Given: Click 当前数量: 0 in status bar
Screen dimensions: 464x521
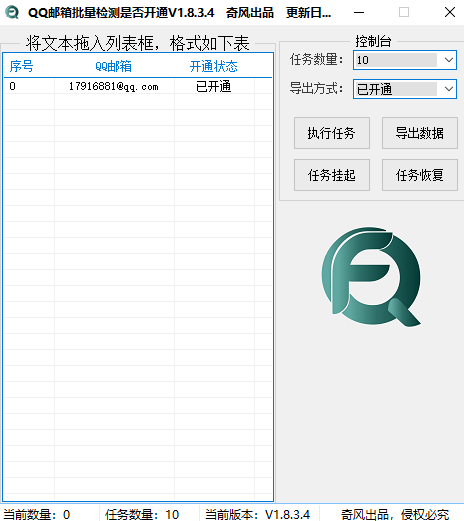Looking at the screenshot, I should (x=37, y=514).
